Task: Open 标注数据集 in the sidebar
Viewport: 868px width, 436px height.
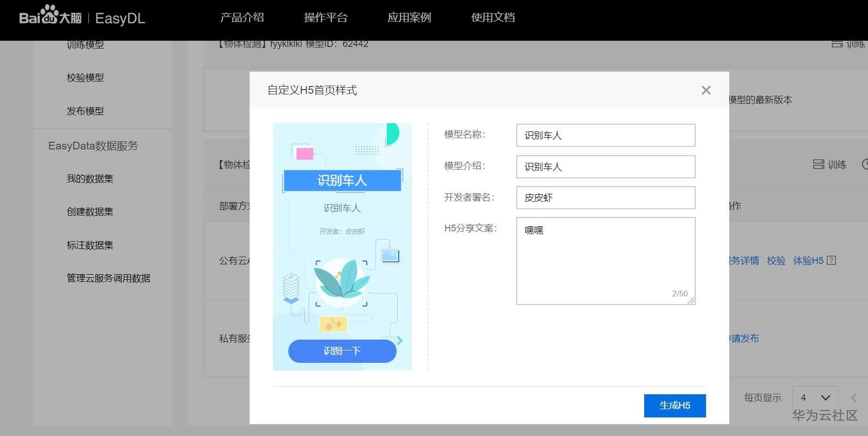Action: [x=90, y=245]
